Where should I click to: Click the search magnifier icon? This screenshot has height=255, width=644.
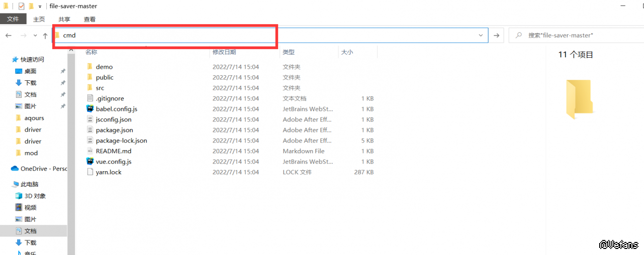click(518, 35)
